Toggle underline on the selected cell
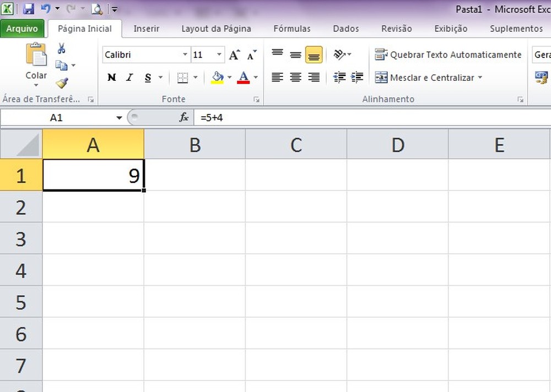This screenshot has width=551, height=392. [x=148, y=77]
